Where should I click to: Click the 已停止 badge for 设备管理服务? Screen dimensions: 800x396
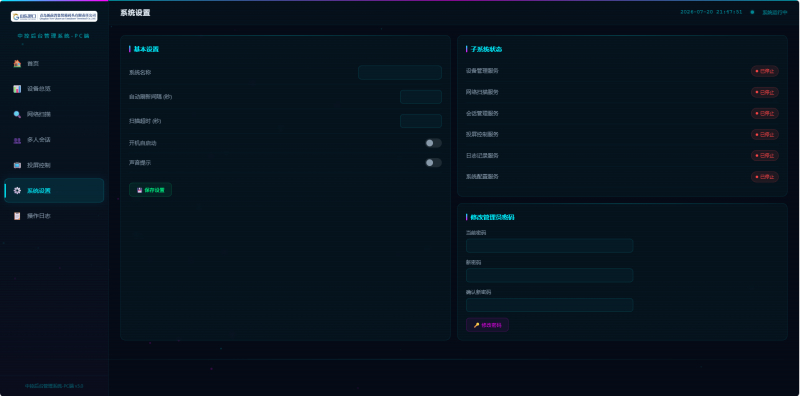765,71
